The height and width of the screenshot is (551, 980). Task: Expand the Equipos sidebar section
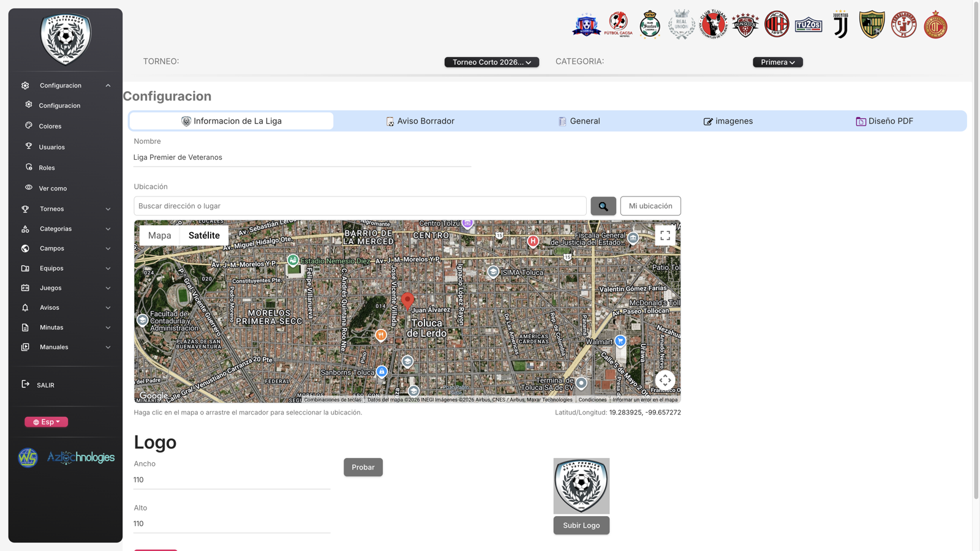tap(66, 268)
